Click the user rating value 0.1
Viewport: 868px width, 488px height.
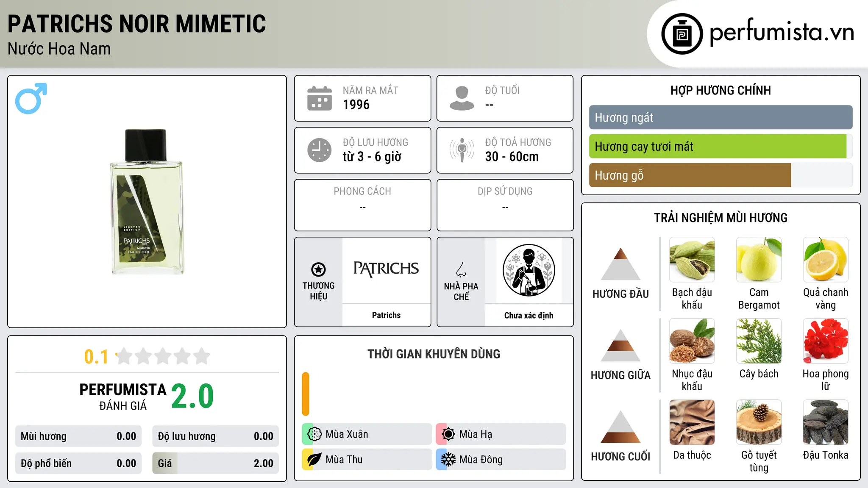[x=96, y=357]
